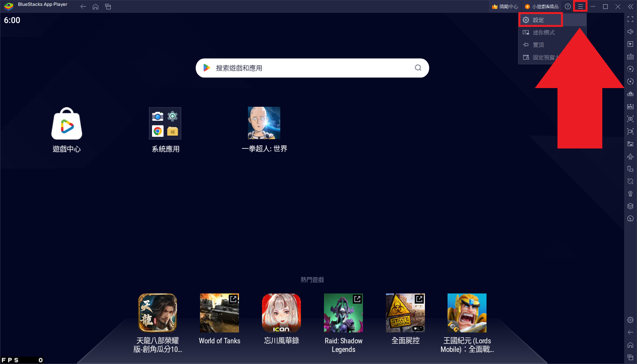
Task: Open World of Tanks tile
Action: pos(219,319)
